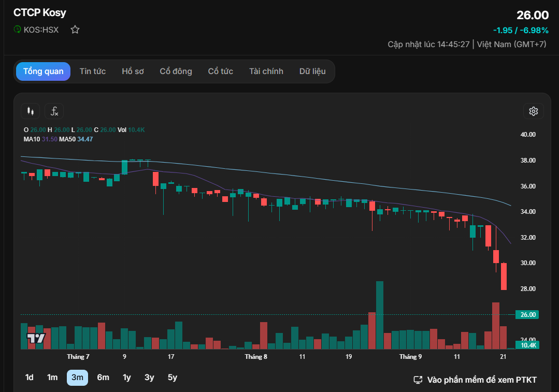Click the Tháng 8 time axis label
The height and width of the screenshot is (392, 559).
(256, 357)
